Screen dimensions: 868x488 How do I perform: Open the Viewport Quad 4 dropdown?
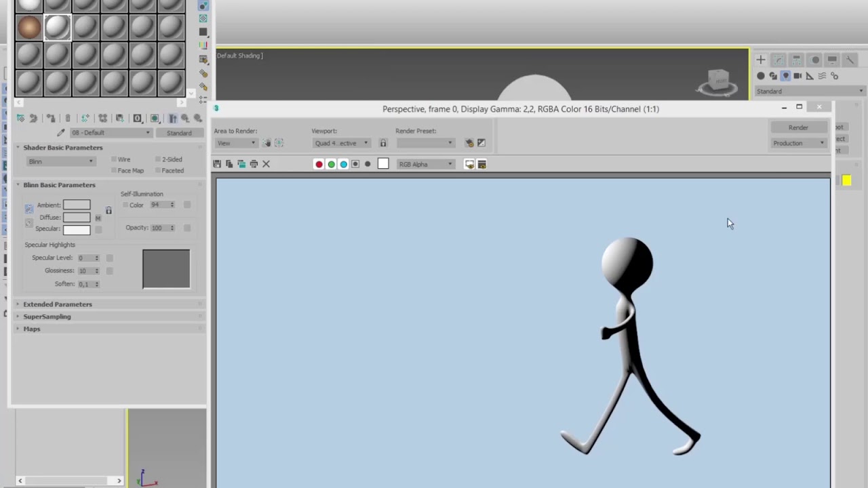[x=341, y=143]
